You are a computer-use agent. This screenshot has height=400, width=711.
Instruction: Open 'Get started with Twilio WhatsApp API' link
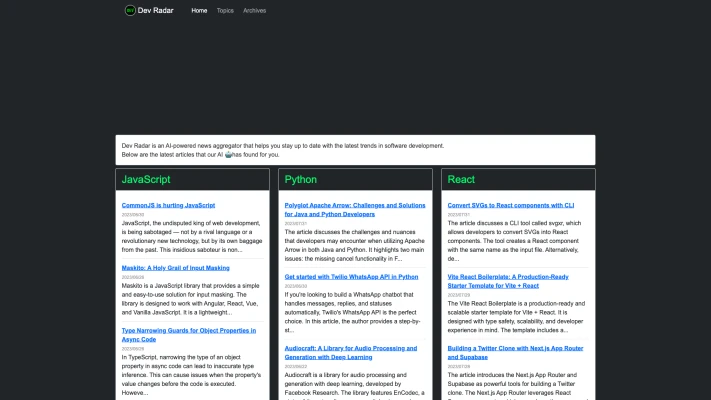351,277
